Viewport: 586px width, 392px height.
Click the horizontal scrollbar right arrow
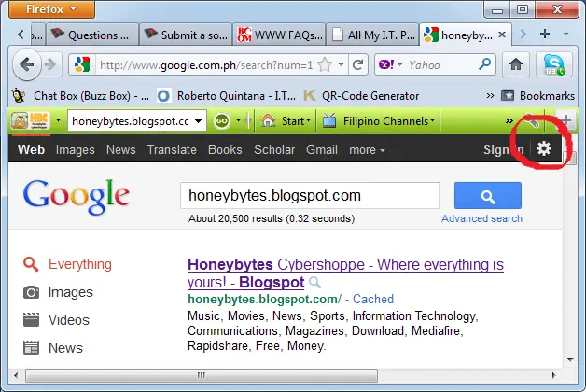(553, 375)
